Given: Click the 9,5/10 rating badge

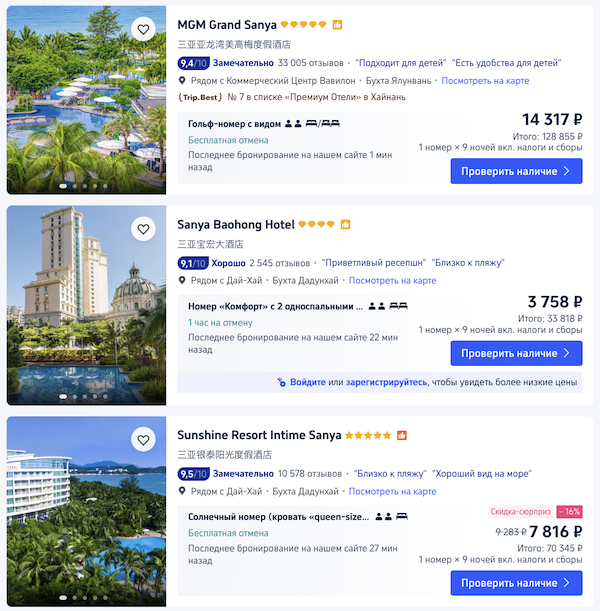Looking at the screenshot, I should 192,473.
